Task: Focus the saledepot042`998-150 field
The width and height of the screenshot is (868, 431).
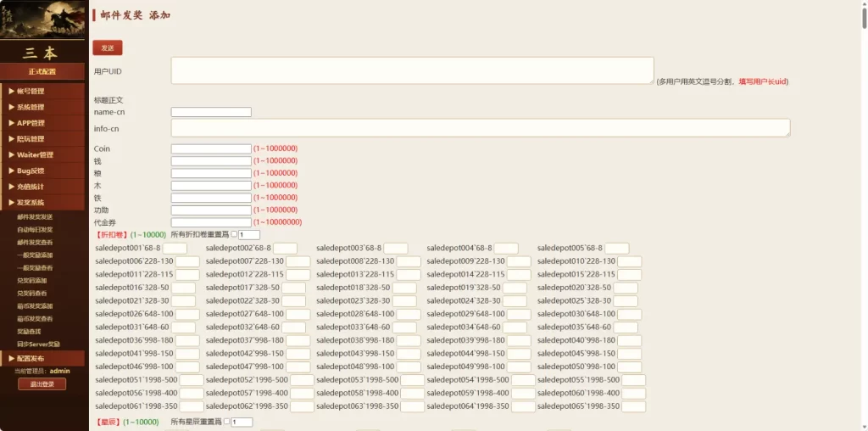Action: [298, 354]
